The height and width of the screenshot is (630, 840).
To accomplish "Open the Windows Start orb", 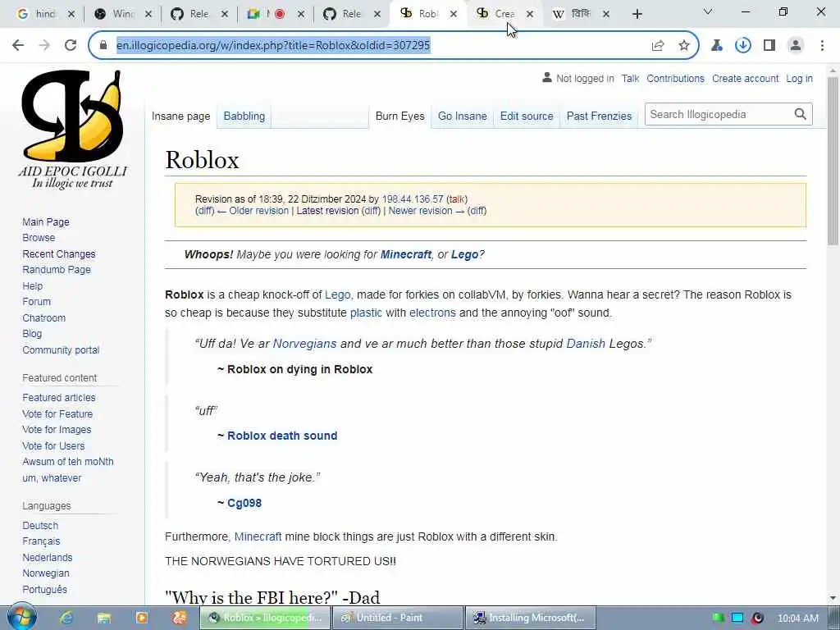I will coord(22,617).
